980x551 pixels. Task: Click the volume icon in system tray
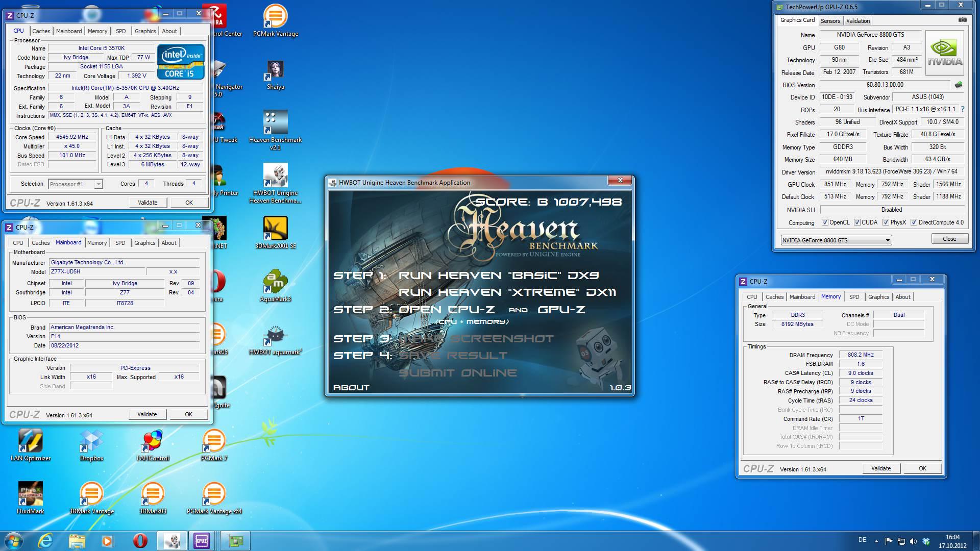click(913, 541)
